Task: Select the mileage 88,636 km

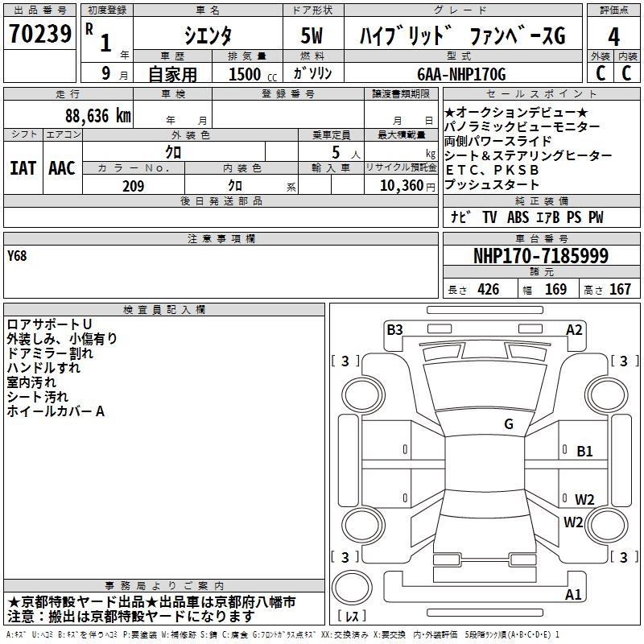Action: coord(98,116)
